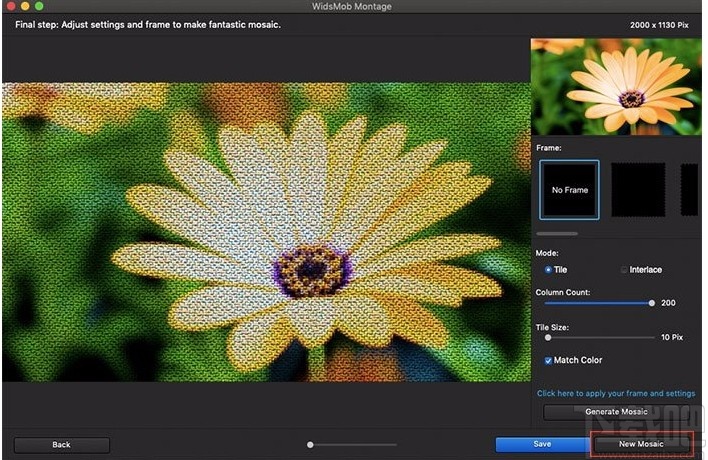Close the WidsMob Montage window
The image size is (708, 460).
[11, 7]
